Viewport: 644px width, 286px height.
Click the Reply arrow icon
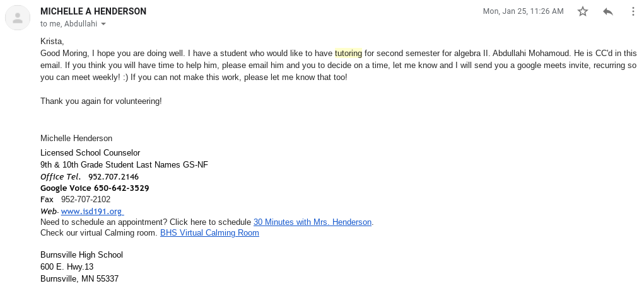pos(608,12)
